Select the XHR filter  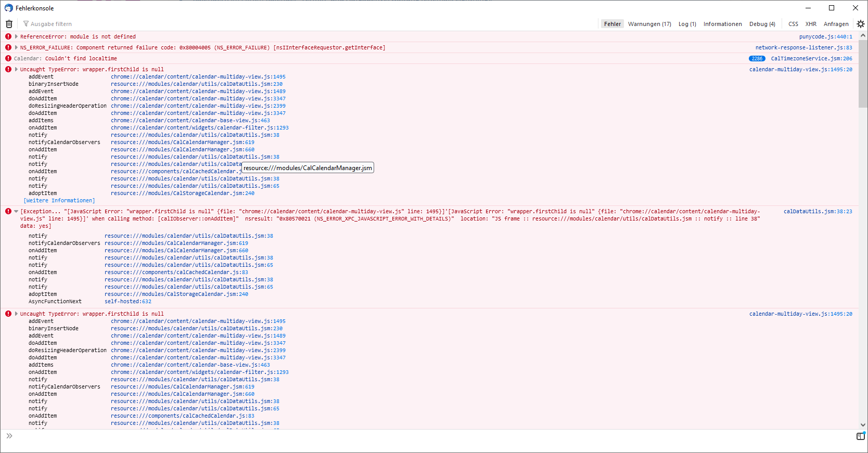click(x=811, y=24)
